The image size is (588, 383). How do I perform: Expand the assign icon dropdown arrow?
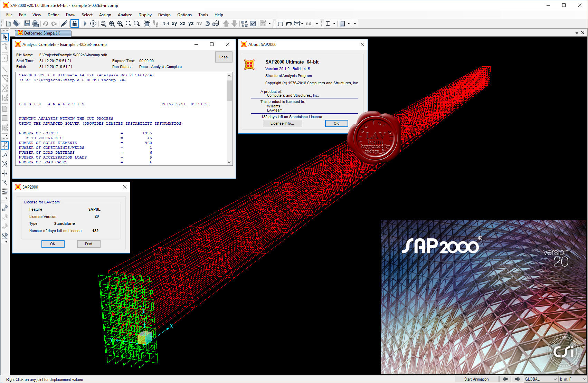pyautogui.click(x=269, y=23)
